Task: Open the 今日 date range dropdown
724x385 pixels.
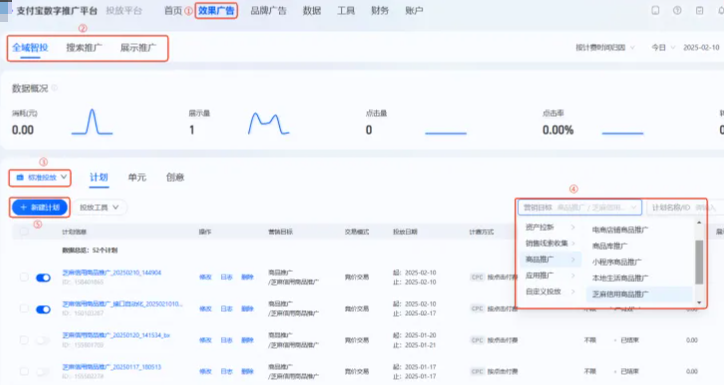Action: [x=663, y=48]
